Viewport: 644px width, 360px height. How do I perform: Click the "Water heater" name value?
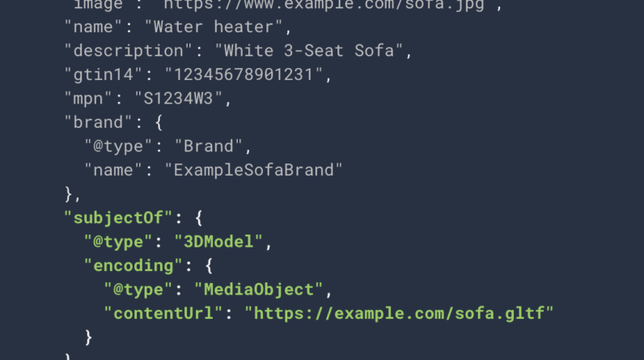[217, 28]
